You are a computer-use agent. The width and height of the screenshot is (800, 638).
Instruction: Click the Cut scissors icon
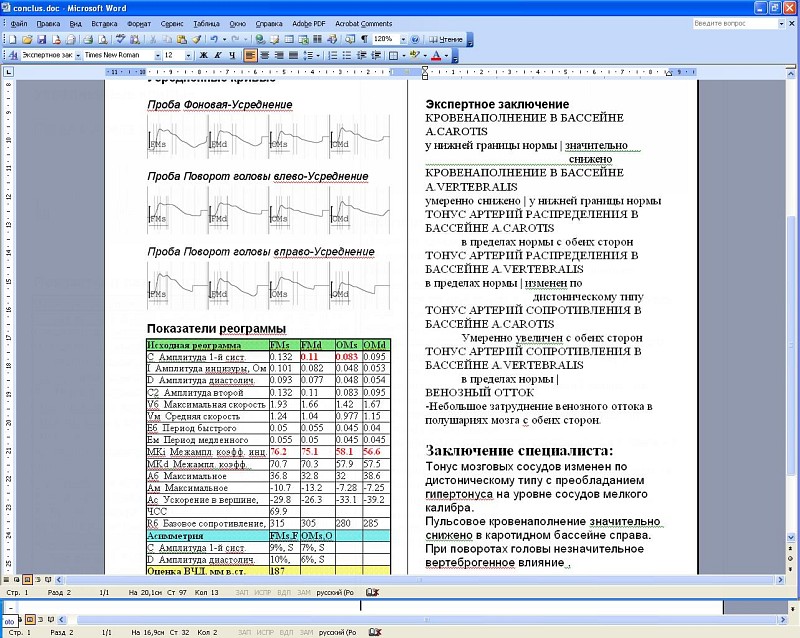click(x=153, y=39)
